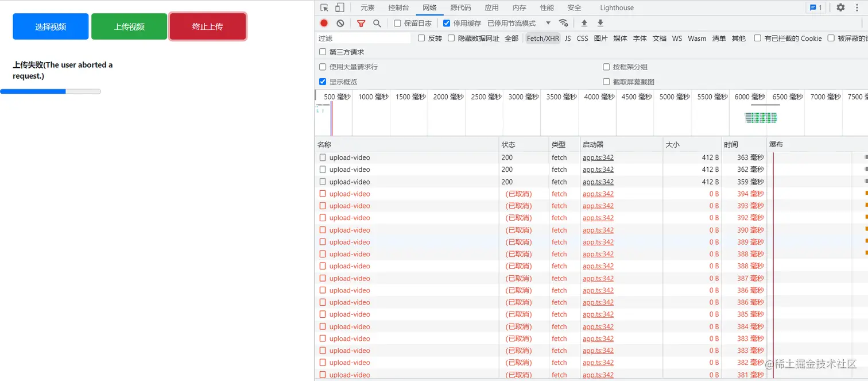Open the app.ts:342 initiator link
Image resolution: width=868 pixels, height=381 pixels.
[598, 157]
